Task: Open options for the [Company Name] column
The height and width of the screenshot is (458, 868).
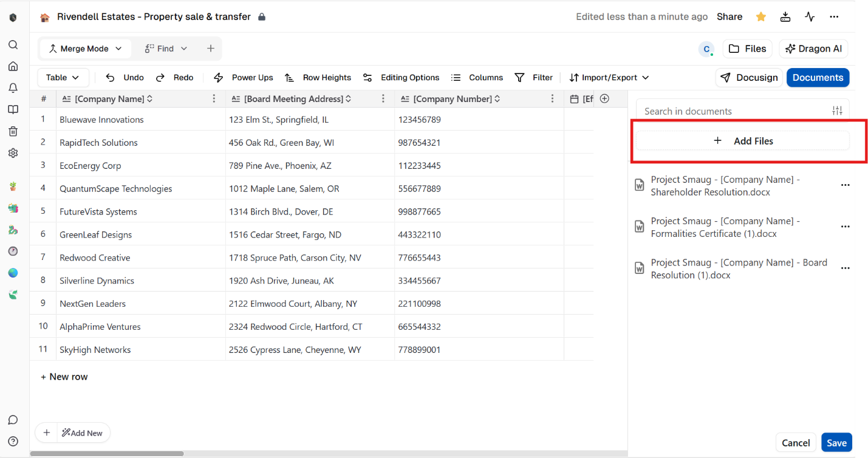Action: pyautogui.click(x=214, y=98)
